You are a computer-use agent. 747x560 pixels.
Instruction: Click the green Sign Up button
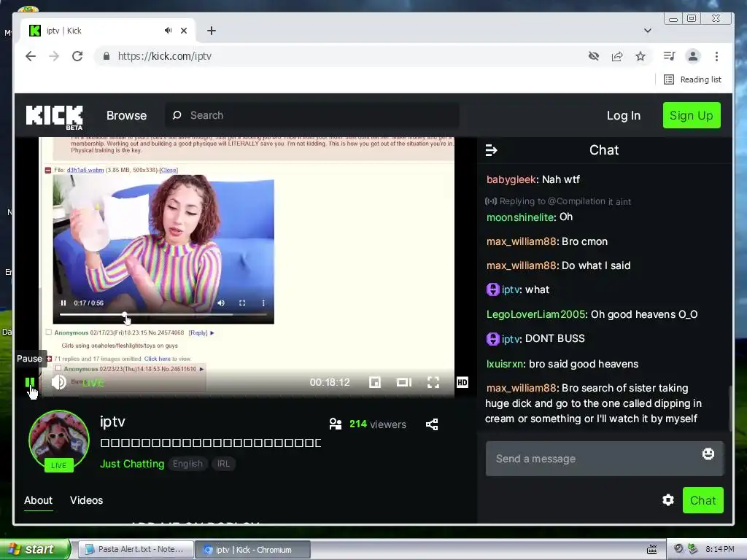[692, 115]
